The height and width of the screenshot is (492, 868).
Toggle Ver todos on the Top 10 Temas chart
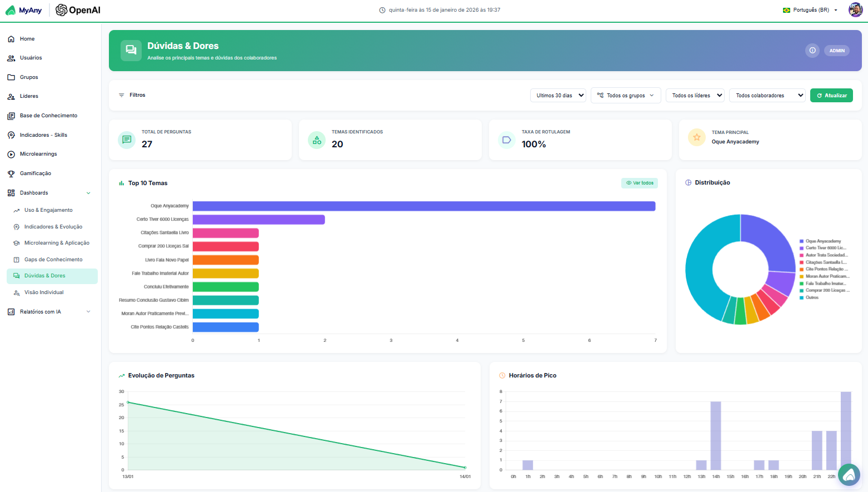pyautogui.click(x=639, y=182)
